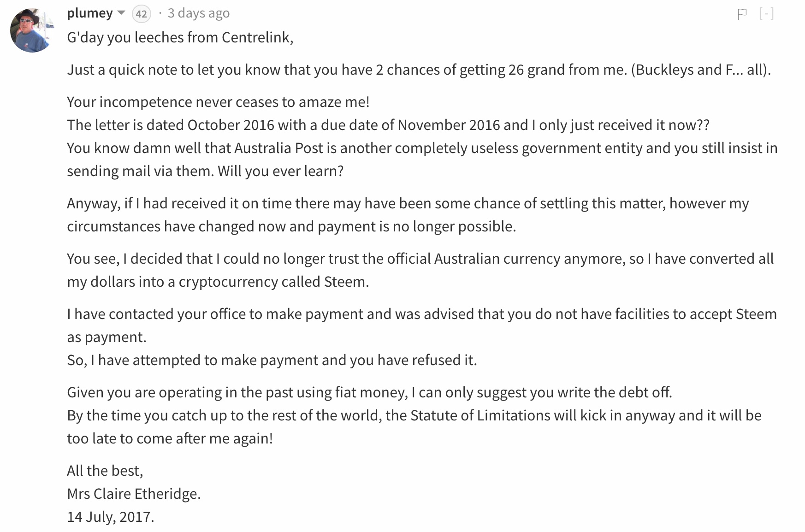Image resolution: width=805 pixels, height=532 pixels.
Task: Click the "G'day you leeches from Centrelink" greeting
Action: (x=180, y=37)
